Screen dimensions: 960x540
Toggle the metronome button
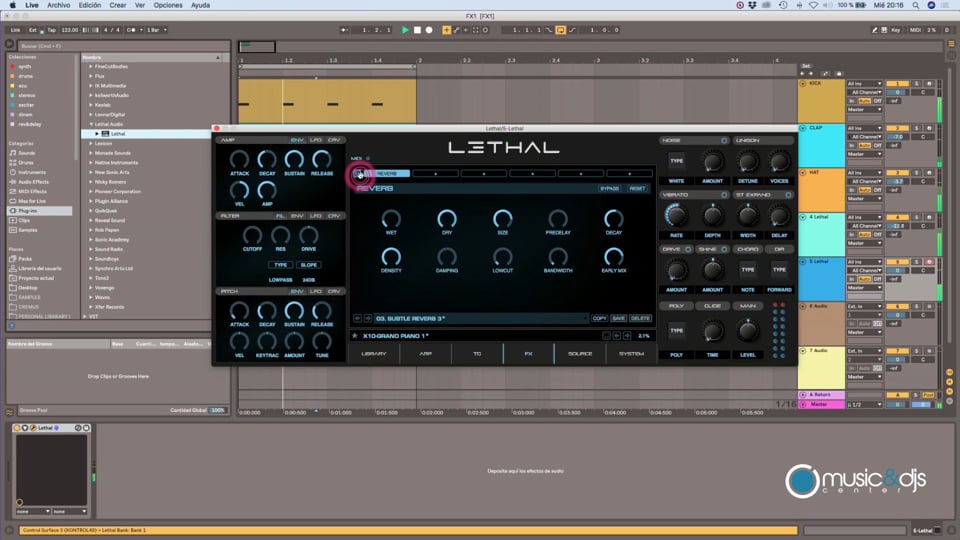pyautogui.click(x=131, y=29)
